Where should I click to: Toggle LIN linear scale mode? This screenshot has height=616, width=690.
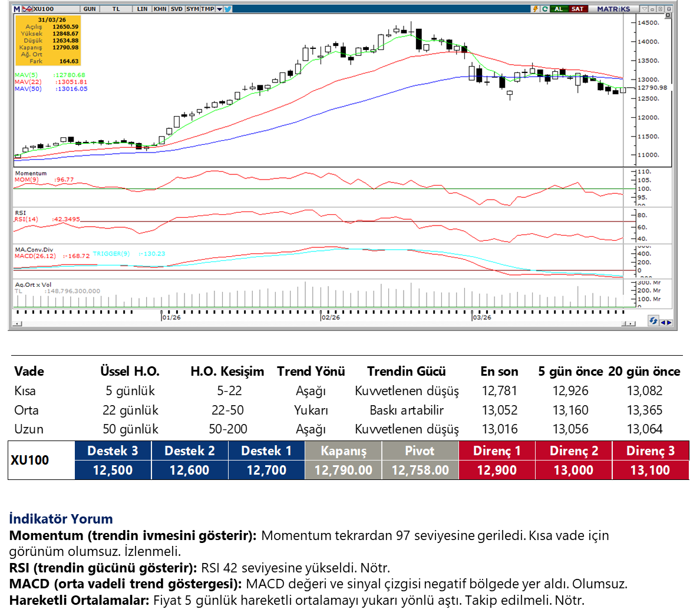click(142, 9)
